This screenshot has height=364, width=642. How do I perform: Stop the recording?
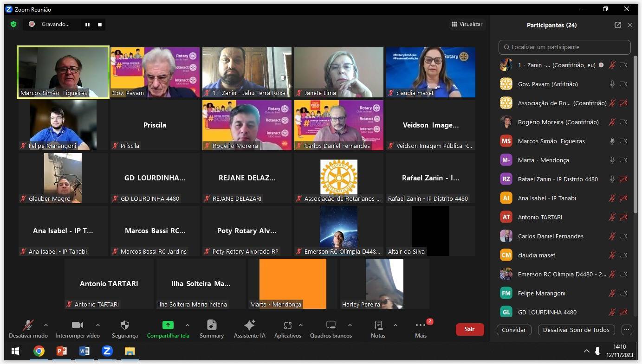[99, 25]
